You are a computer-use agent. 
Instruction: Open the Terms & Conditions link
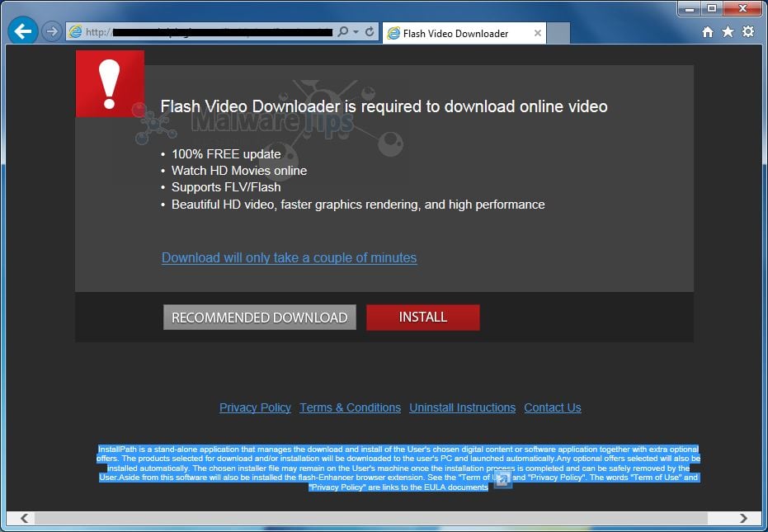pyautogui.click(x=351, y=407)
